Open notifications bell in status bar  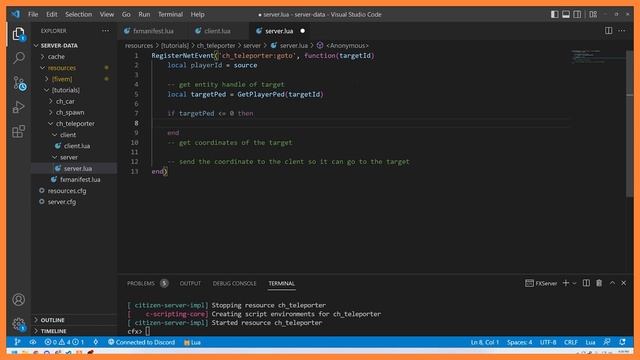click(x=622, y=342)
